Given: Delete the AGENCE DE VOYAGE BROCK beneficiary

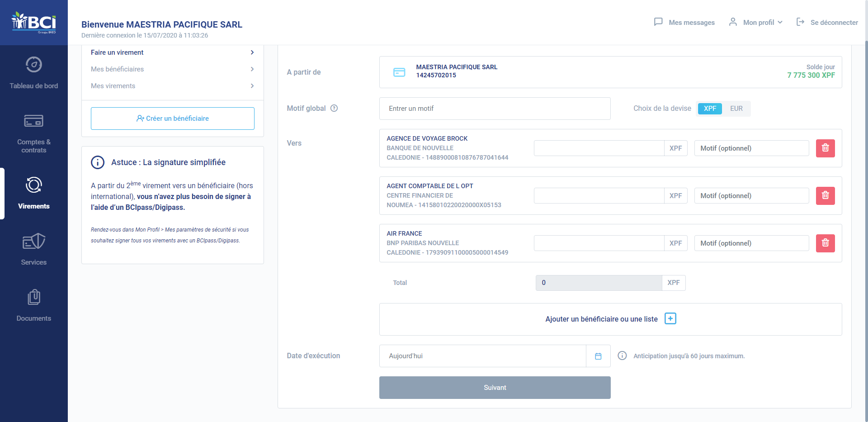Looking at the screenshot, I should [x=825, y=148].
